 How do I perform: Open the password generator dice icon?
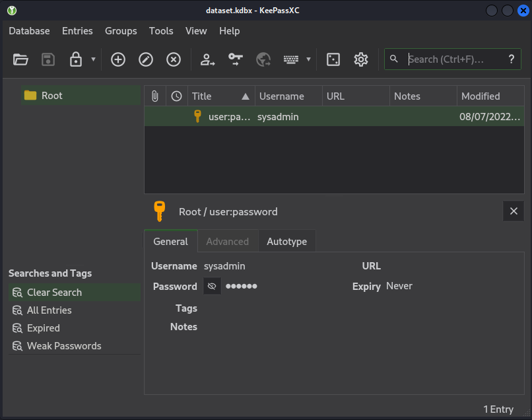tap(333, 59)
